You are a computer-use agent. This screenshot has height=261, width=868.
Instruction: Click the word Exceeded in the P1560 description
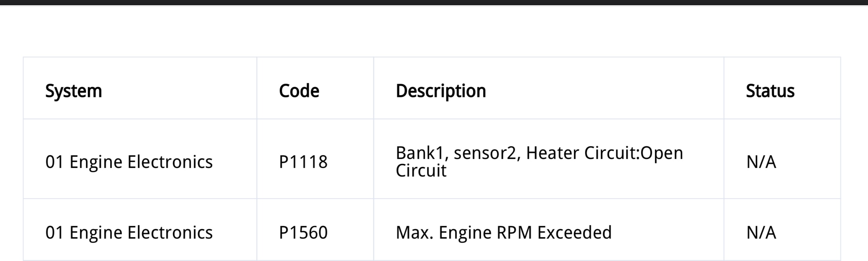575,233
